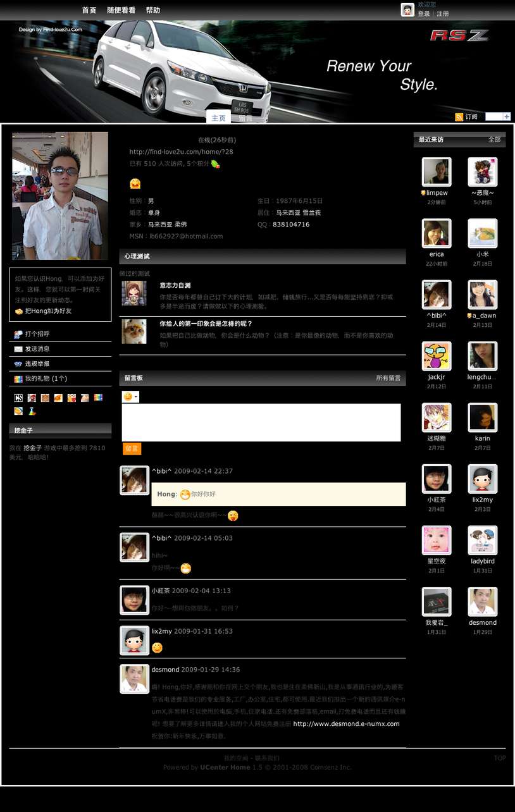Click inside the message board text area
The image size is (515, 812).
(x=261, y=422)
